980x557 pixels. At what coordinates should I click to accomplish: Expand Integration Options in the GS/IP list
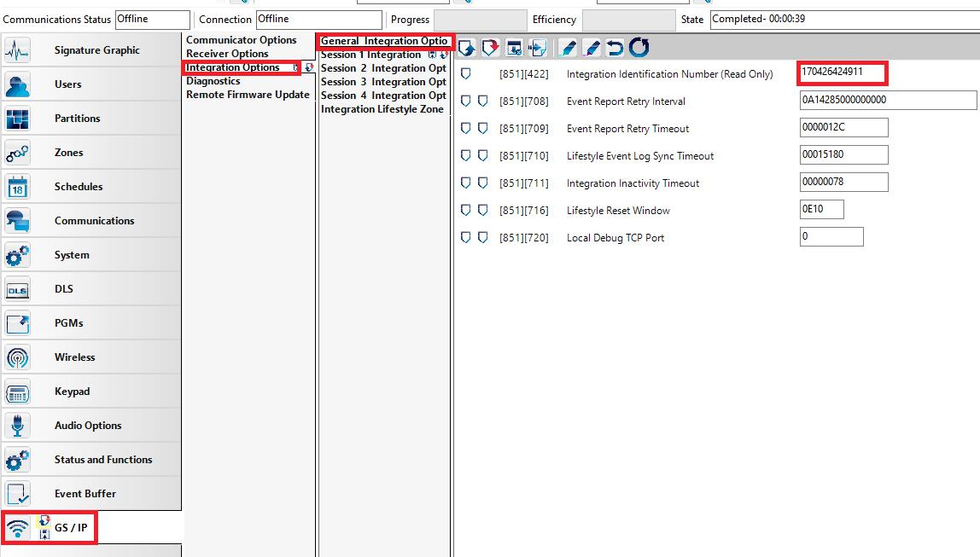point(233,67)
